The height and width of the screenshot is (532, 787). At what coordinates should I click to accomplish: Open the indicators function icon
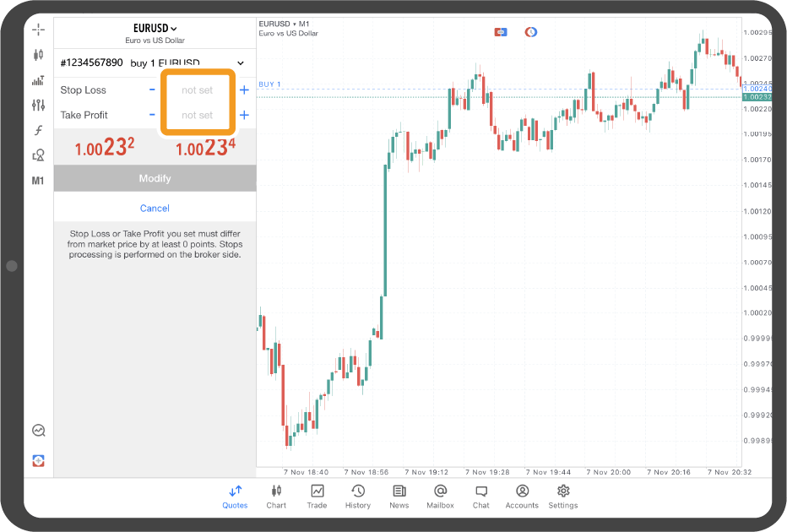[x=38, y=130]
